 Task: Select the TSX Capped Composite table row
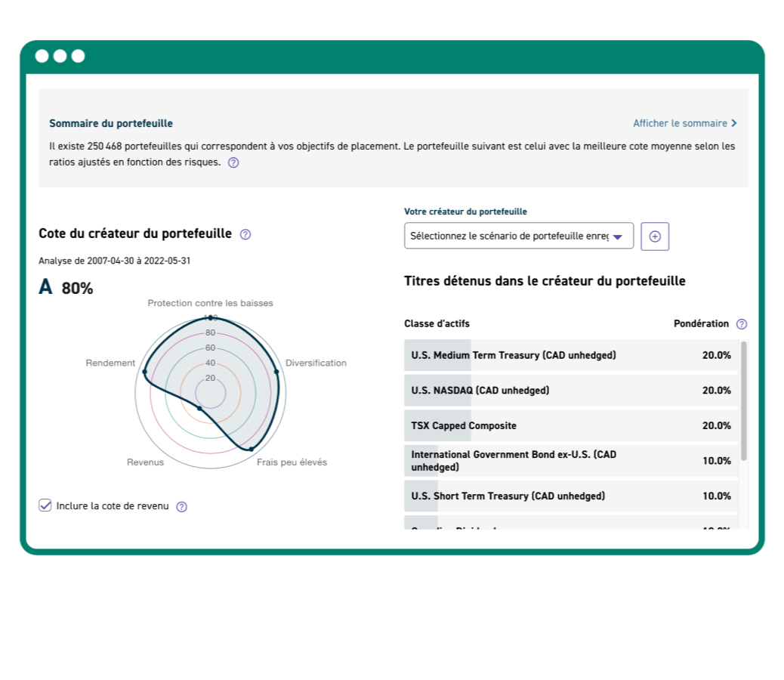[570, 425]
